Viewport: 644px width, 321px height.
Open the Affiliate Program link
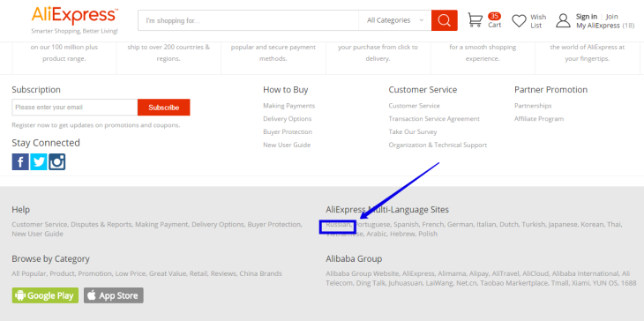[x=539, y=119]
